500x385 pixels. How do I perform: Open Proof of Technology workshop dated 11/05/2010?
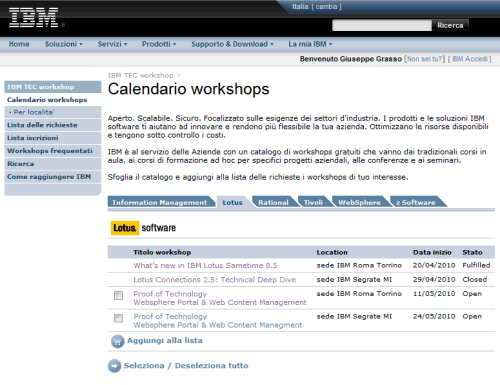220,298
